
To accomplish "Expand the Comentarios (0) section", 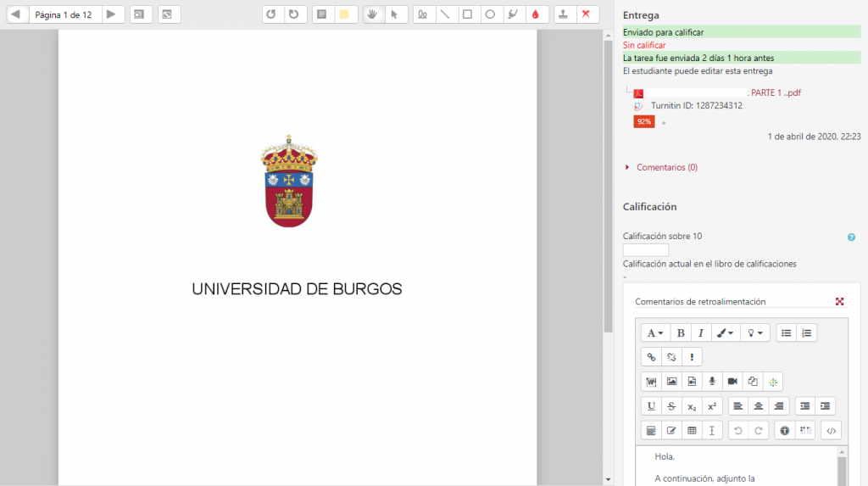I will coord(666,167).
